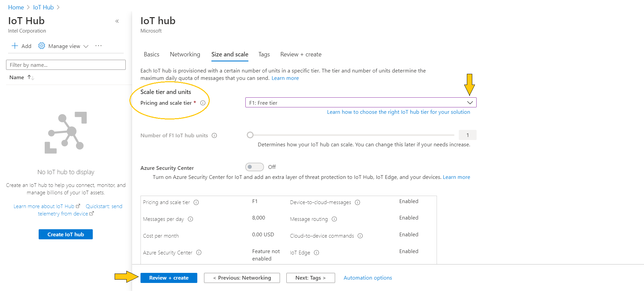Expand the Pricing and scale tier dropdown
This screenshot has width=644, height=291.
(470, 103)
